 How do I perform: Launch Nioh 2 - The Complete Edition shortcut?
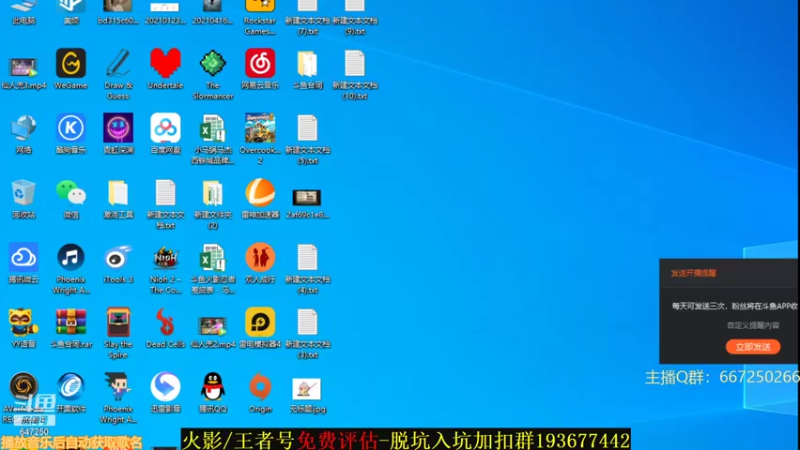pyautogui.click(x=165, y=257)
